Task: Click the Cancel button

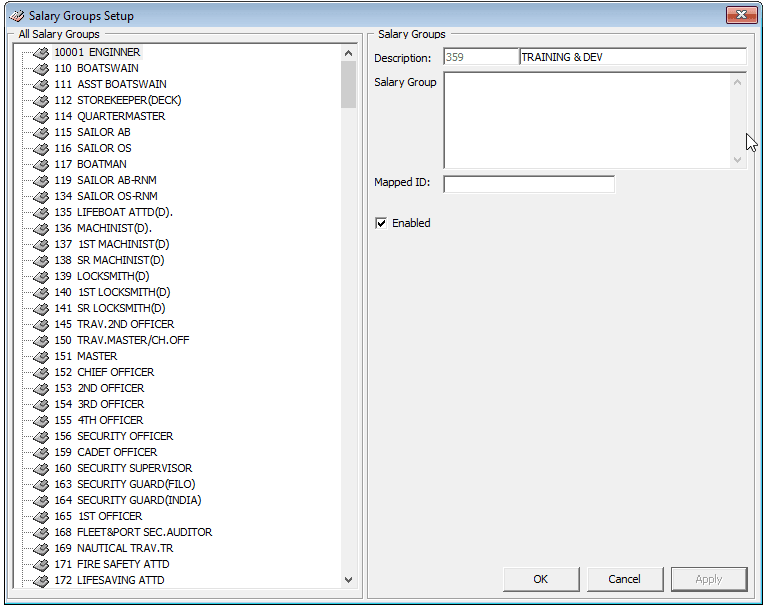Action: (x=624, y=579)
